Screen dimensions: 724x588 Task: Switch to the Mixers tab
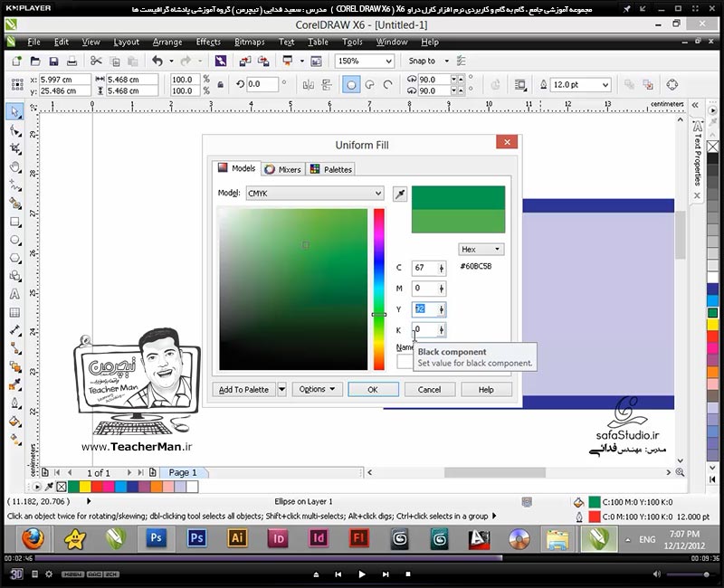(282, 169)
